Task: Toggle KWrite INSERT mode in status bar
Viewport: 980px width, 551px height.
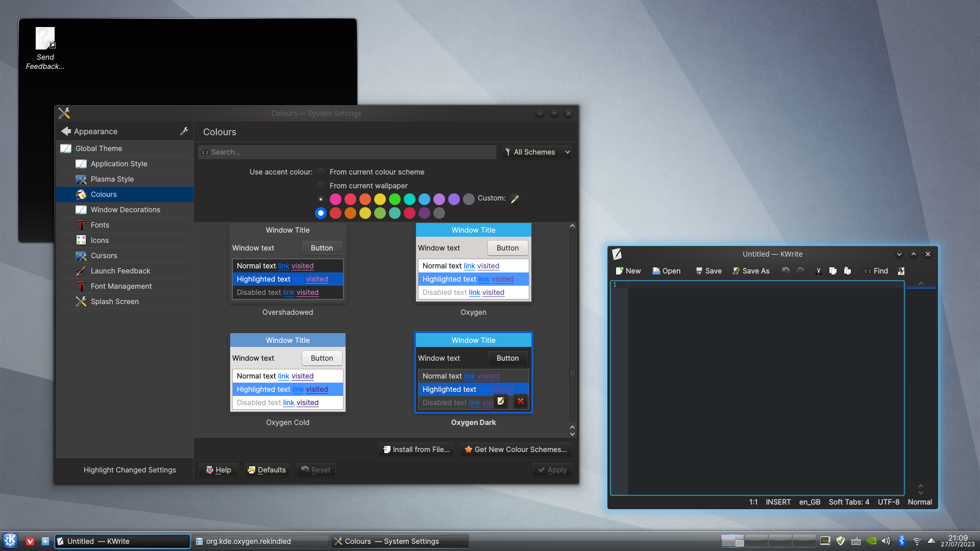Action: click(x=778, y=502)
